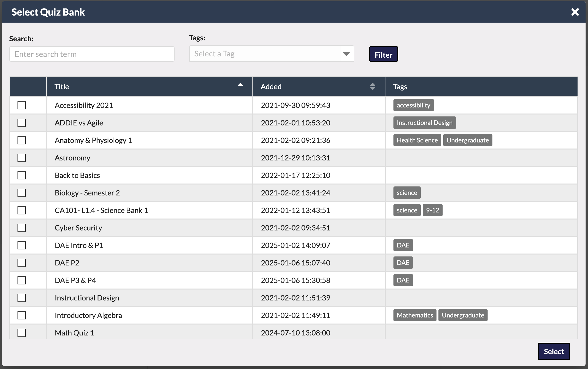Close the Select Quiz Bank dialog
The image size is (588, 369).
575,12
